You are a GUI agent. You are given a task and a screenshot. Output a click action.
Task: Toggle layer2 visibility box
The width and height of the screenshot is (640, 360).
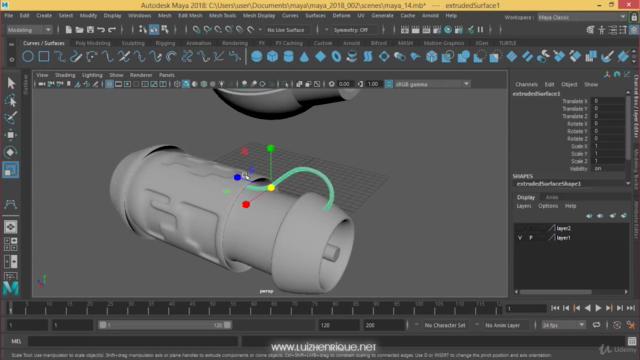(x=520, y=228)
